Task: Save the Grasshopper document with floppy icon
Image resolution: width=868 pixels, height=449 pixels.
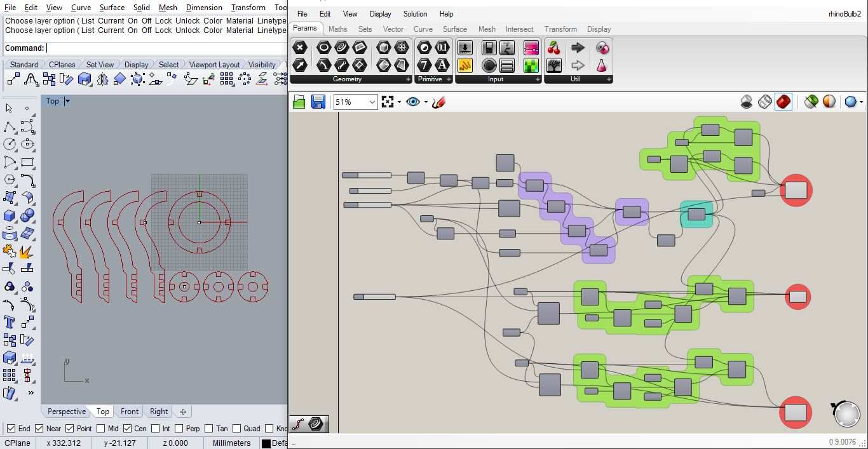Action: click(318, 102)
